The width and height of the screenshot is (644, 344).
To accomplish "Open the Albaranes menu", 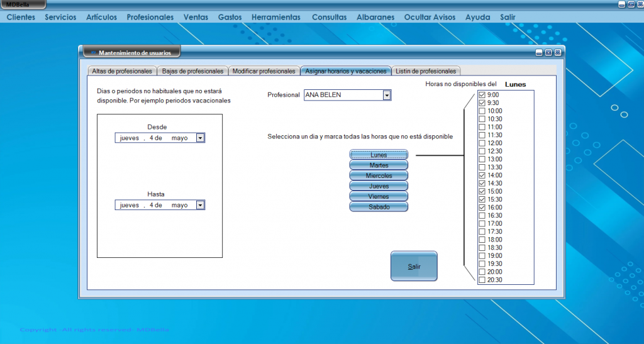I will point(375,17).
